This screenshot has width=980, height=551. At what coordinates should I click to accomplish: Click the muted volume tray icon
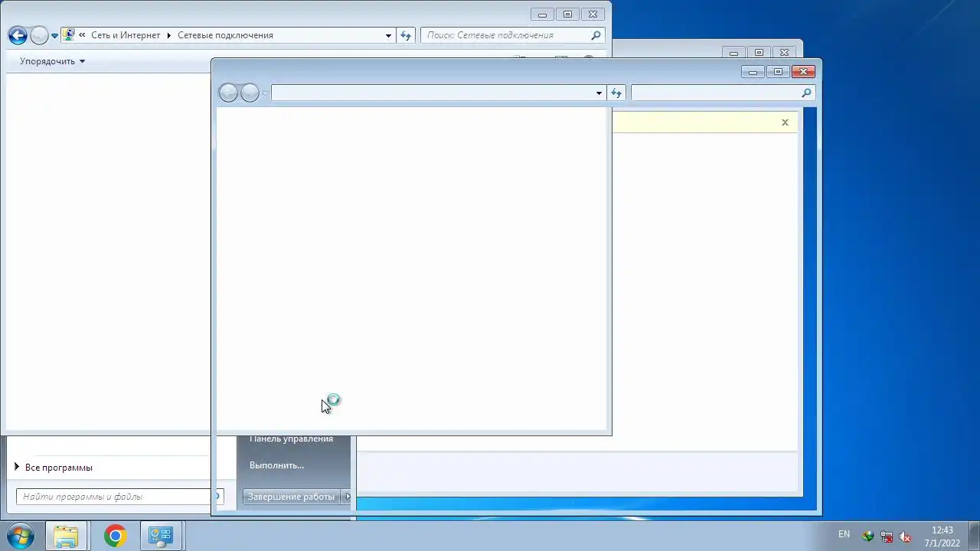pyautogui.click(x=905, y=536)
